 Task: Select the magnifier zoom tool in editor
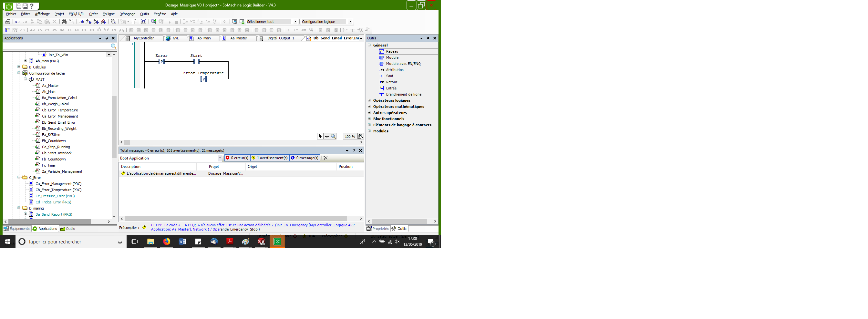tap(333, 137)
